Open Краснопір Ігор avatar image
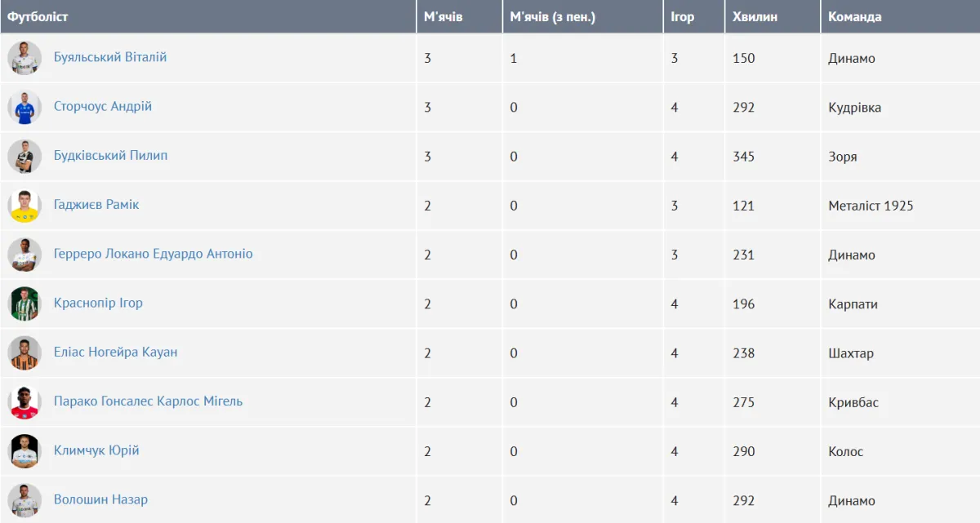 coord(24,304)
